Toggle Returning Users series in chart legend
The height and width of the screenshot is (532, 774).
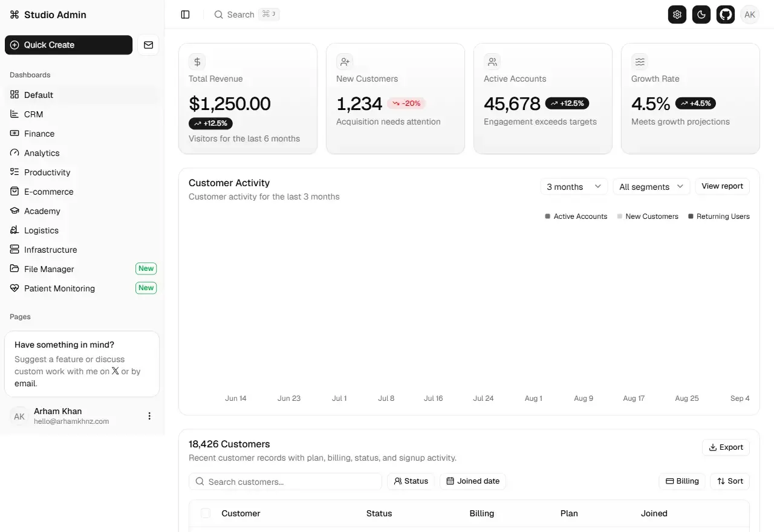click(719, 216)
